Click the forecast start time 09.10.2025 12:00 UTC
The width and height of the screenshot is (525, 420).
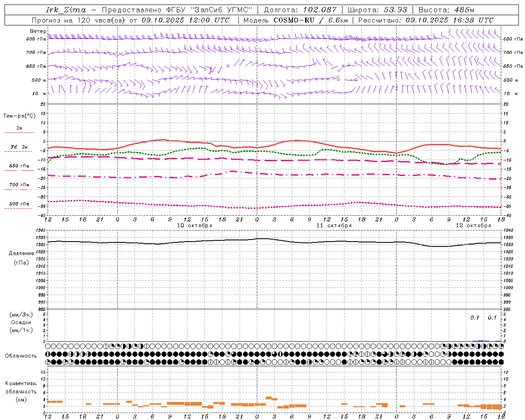[x=186, y=20]
